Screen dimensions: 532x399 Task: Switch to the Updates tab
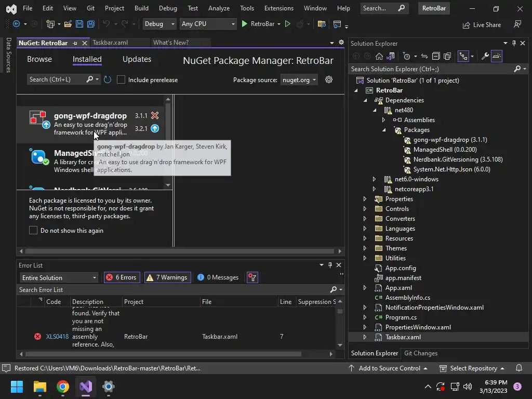click(137, 59)
